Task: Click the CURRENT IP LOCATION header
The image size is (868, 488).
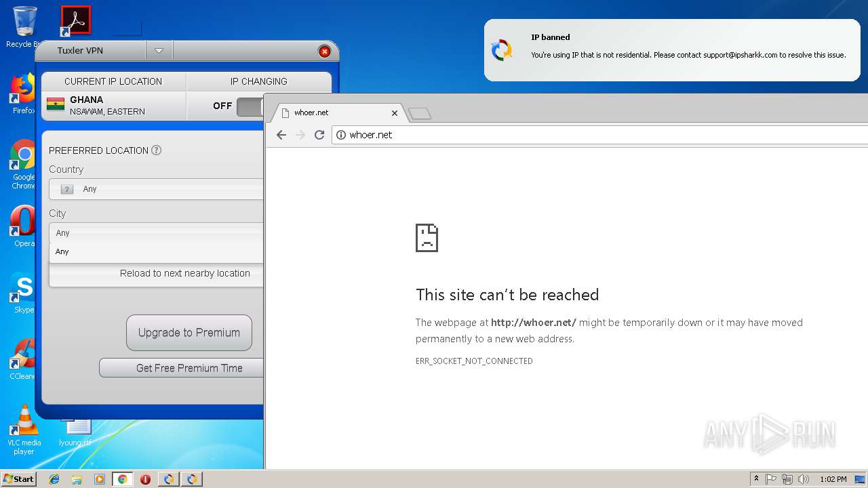Action: click(x=113, y=81)
